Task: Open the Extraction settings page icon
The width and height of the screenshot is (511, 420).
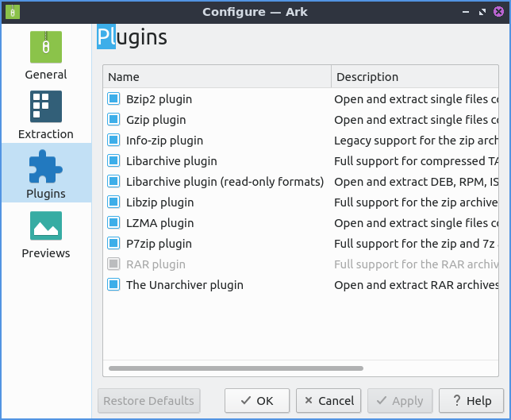Action: [46, 107]
